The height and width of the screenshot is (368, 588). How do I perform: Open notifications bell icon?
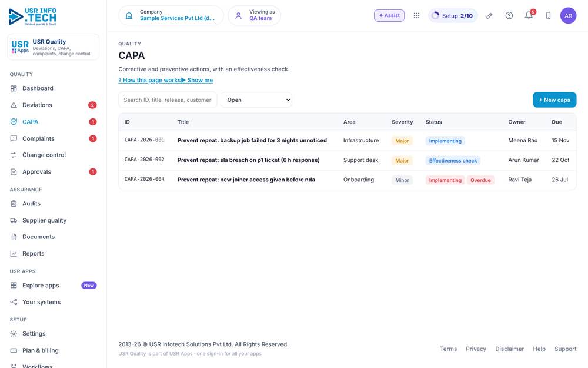coord(529,16)
